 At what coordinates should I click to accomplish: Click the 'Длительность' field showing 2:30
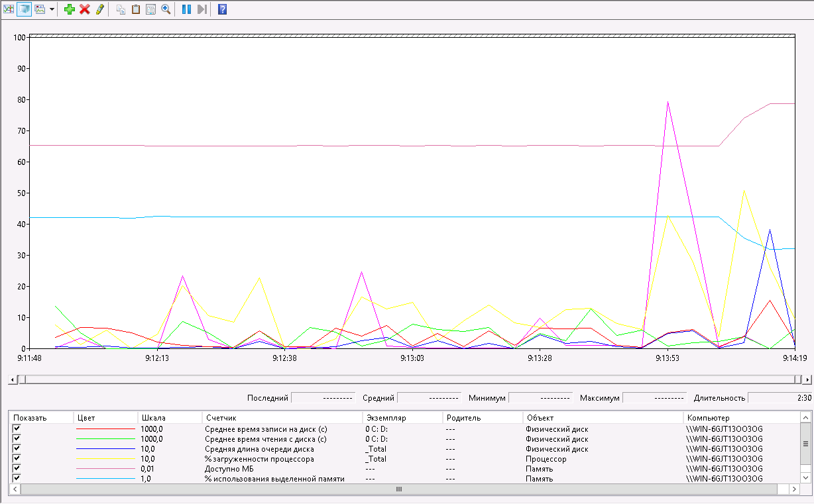pyautogui.click(x=779, y=398)
